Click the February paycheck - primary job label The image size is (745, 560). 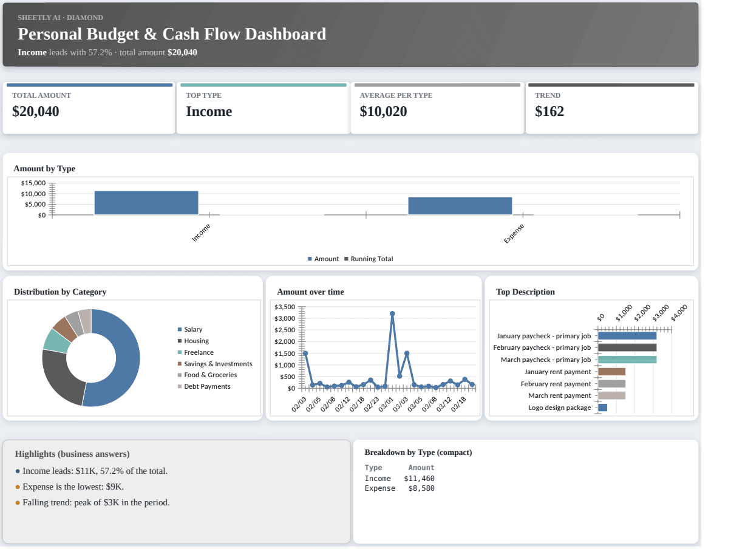542,347
